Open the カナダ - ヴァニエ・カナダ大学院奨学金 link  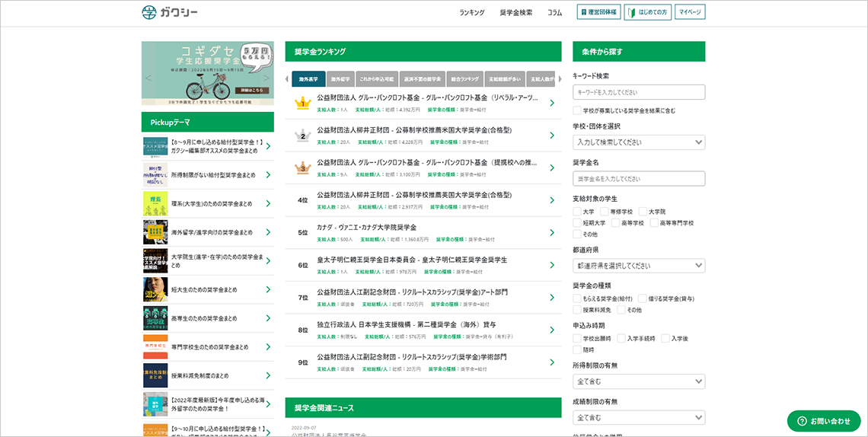click(366, 228)
